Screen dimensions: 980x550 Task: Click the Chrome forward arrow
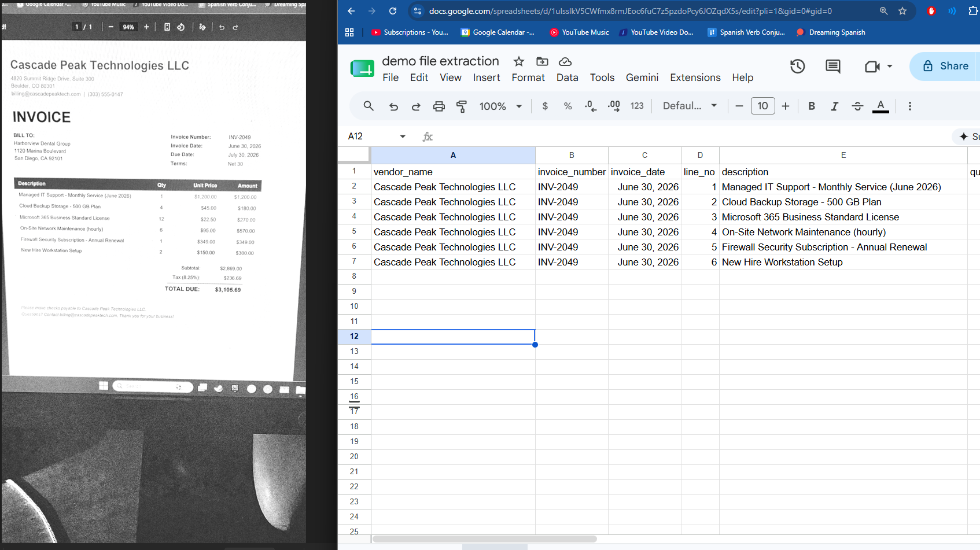click(372, 11)
